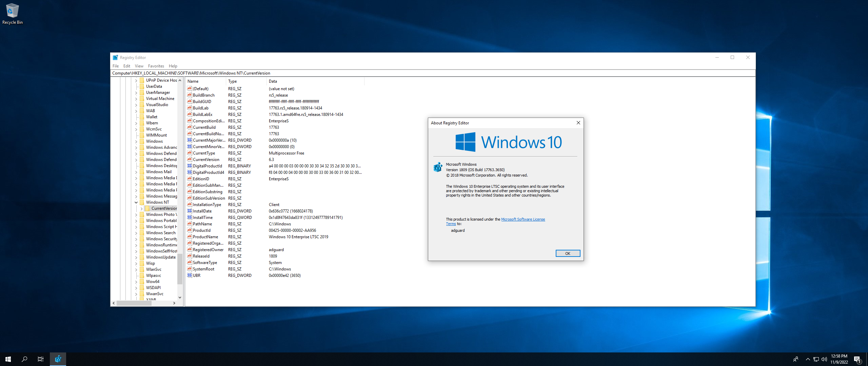Screen dimensions: 868x366
Task: Open taskbar Search magnifier
Action: point(24,359)
